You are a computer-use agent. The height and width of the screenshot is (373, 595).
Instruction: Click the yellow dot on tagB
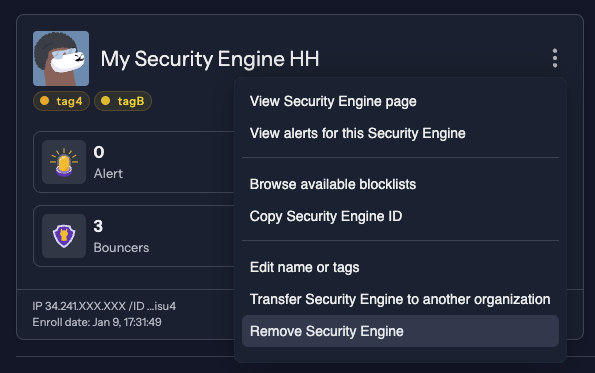pyautogui.click(x=105, y=101)
